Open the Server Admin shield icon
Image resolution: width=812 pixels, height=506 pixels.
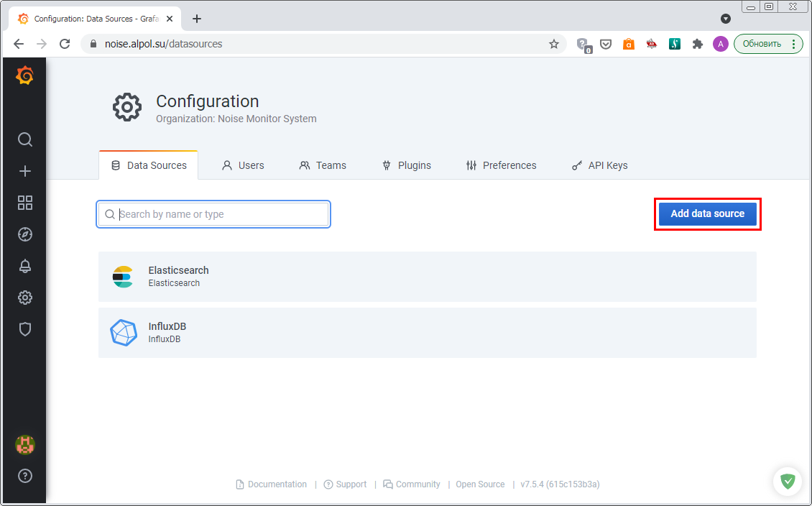point(25,329)
